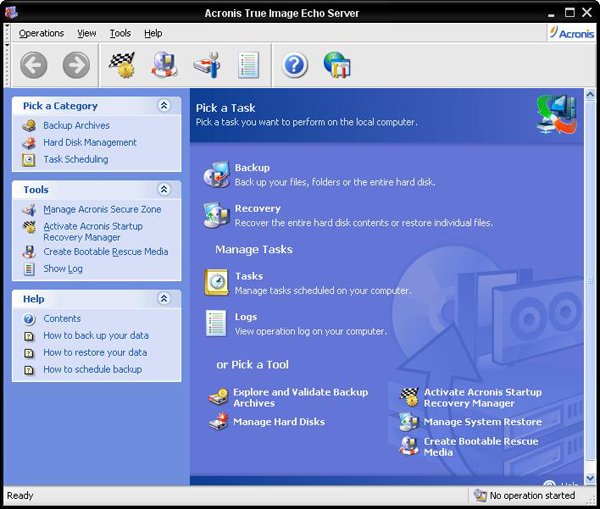Click the Explore and Validate Backup Archives icon
Screen dimensions: 600x509
[x=218, y=397]
